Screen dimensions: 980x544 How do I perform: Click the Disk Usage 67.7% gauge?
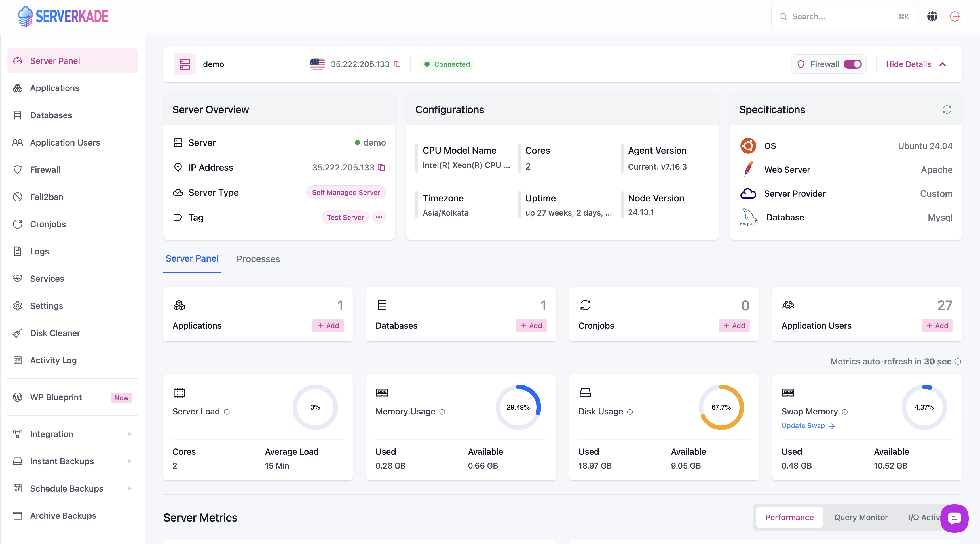(721, 407)
